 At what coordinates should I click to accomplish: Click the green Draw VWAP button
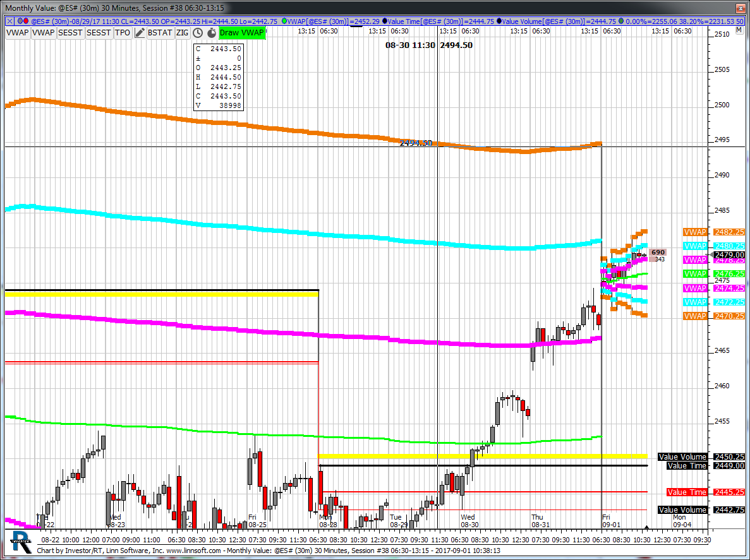click(x=241, y=32)
